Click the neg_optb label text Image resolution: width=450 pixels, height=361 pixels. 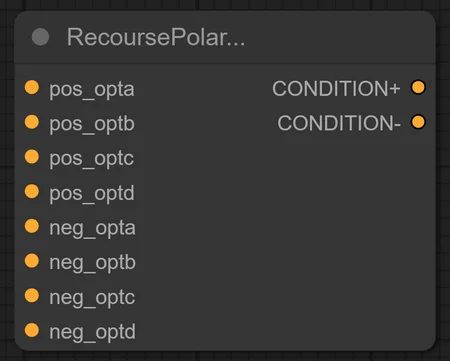pos(92,263)
